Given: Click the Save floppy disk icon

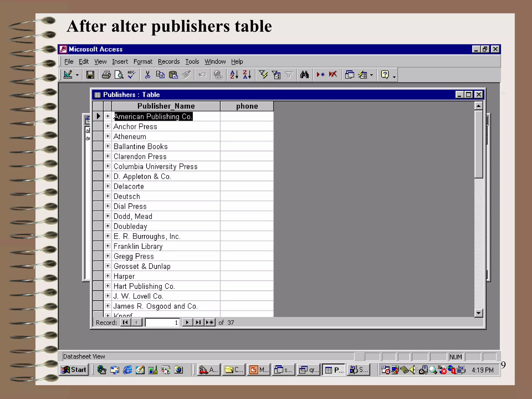Looking at the screenshot, I should pyautogui.click(x=90, y=75).
